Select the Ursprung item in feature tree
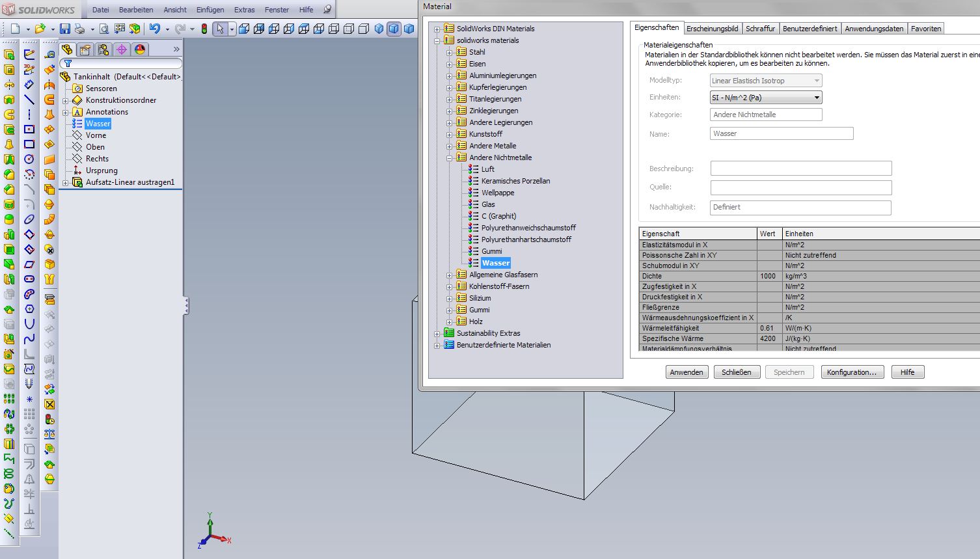Viewport: 980px width, 559px height. click(102, 170)
